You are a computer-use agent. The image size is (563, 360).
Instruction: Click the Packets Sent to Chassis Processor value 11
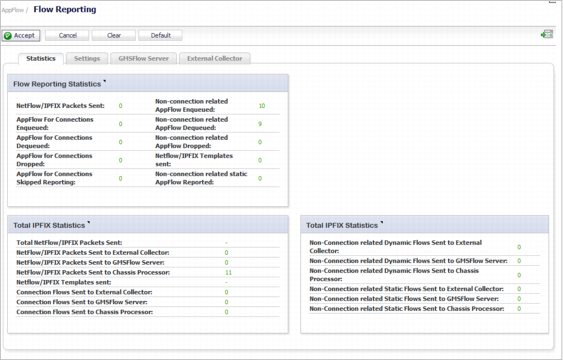(228, 272)
